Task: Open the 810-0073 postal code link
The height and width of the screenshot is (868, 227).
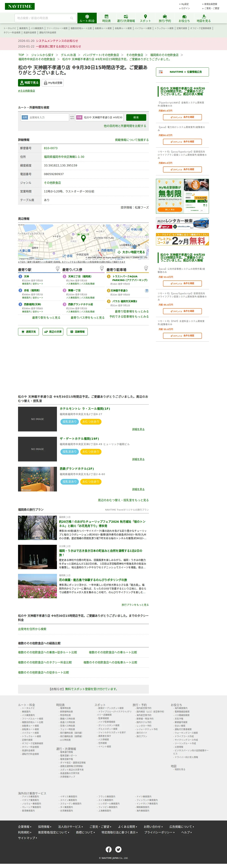Action: [51, 148]
